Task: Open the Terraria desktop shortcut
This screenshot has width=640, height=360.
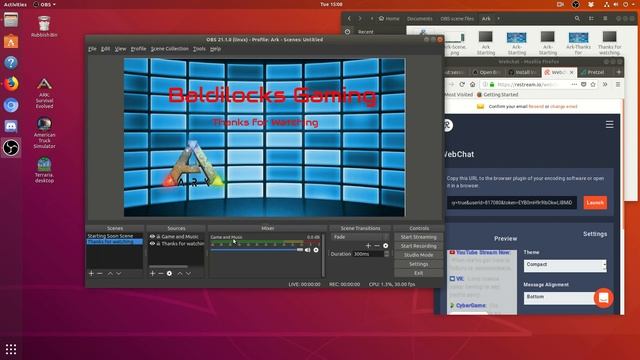Action: 44,170
